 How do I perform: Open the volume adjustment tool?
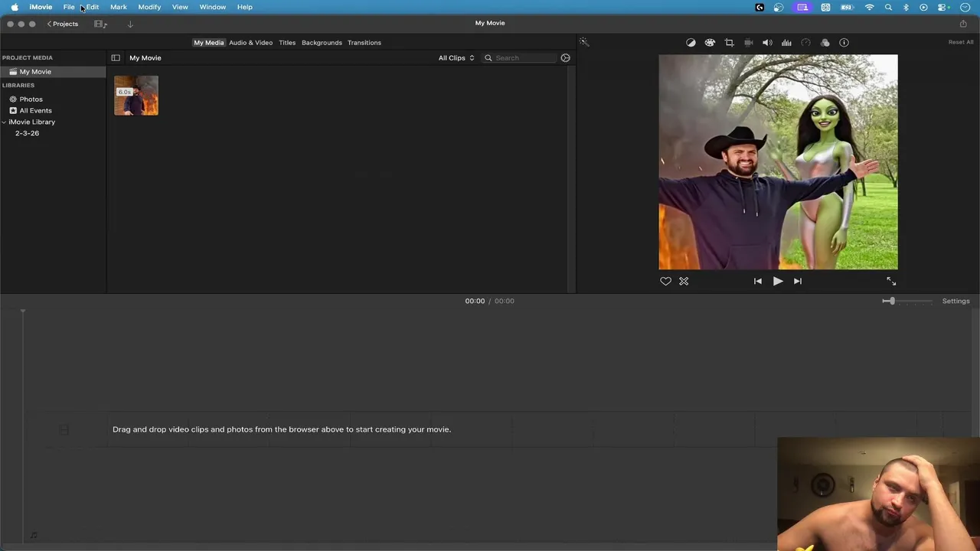pos(767,43)
